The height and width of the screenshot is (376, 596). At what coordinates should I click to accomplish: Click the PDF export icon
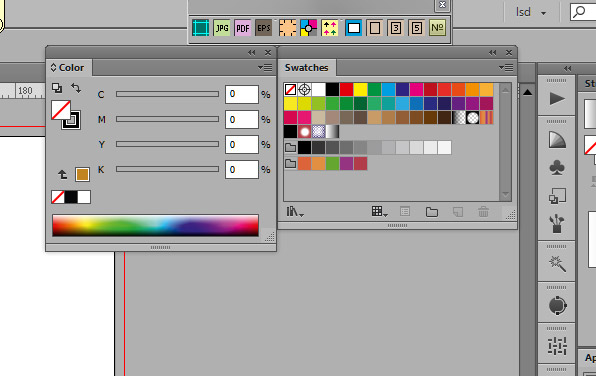[243, 28]
